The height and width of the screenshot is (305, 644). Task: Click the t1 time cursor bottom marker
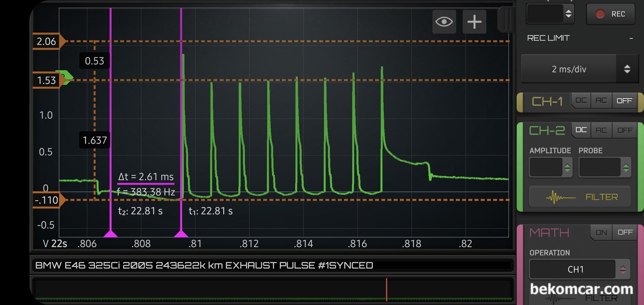pyautogui.click(x=181, y=234)
